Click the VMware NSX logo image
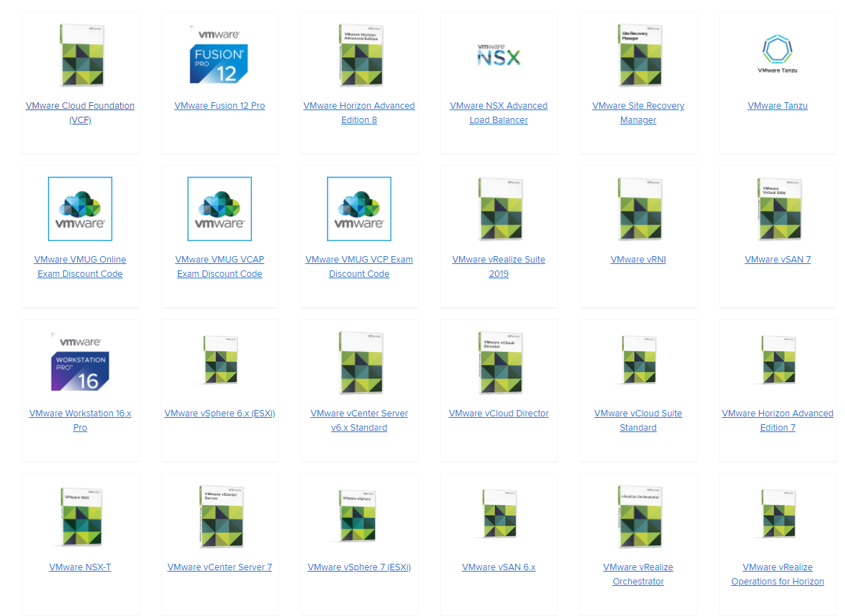Screen dimensions: 845x616 (499, 54)
